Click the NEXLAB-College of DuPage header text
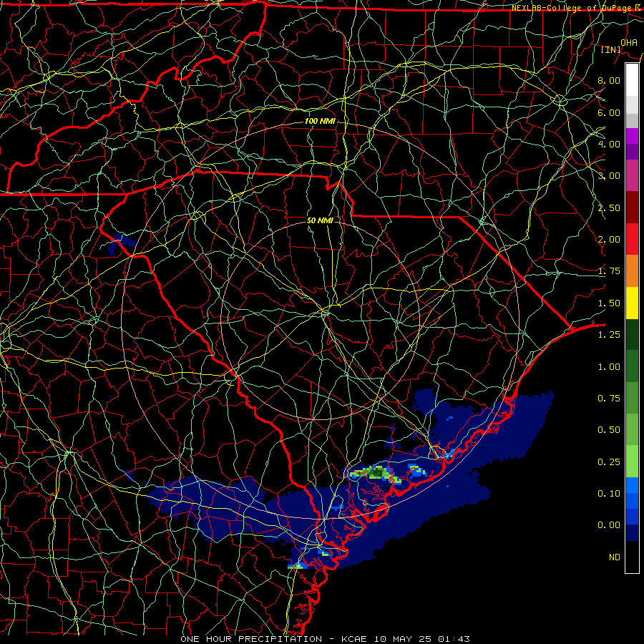The height and width of the screenshot is (644, 644). point(571,8)
